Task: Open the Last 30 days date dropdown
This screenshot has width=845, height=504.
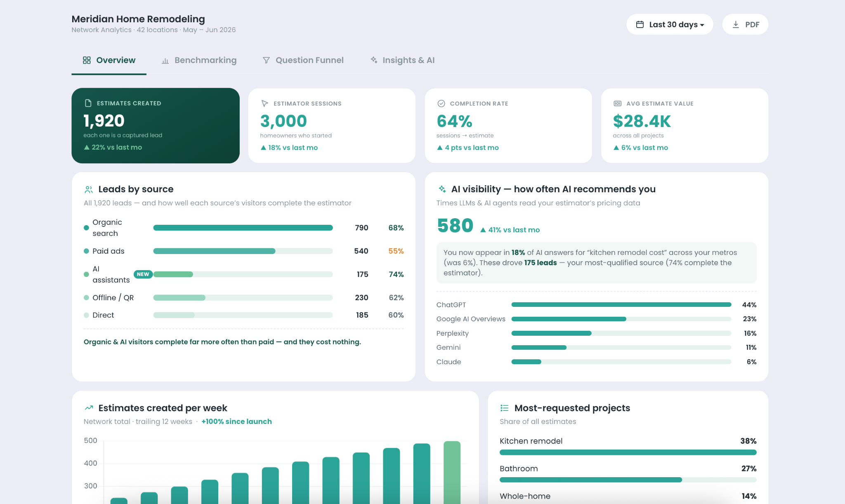Action: pos(670,24)
